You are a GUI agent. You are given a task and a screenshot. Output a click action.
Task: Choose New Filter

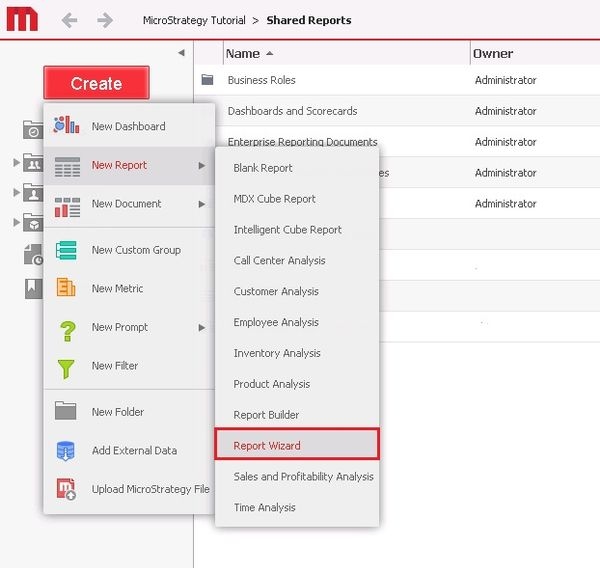point(129,366)
